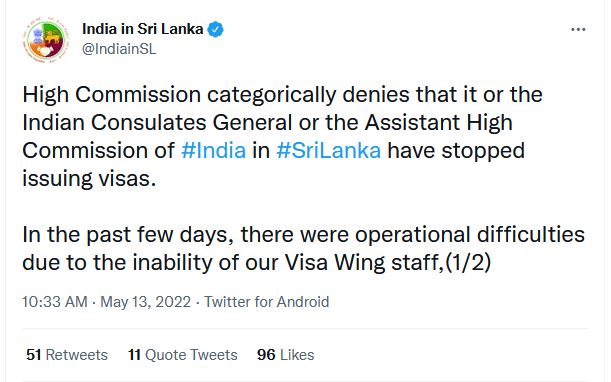The height and width of the screenshot is (382, 611).
Task: Click the paragraph about operational difficulties
Action: point(304,248)
